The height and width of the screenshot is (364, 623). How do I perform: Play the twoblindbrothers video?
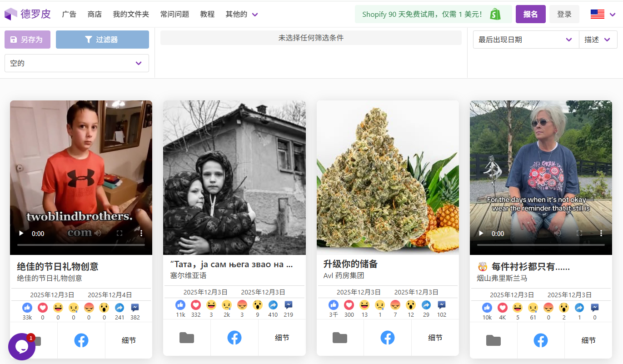[21, 233]
